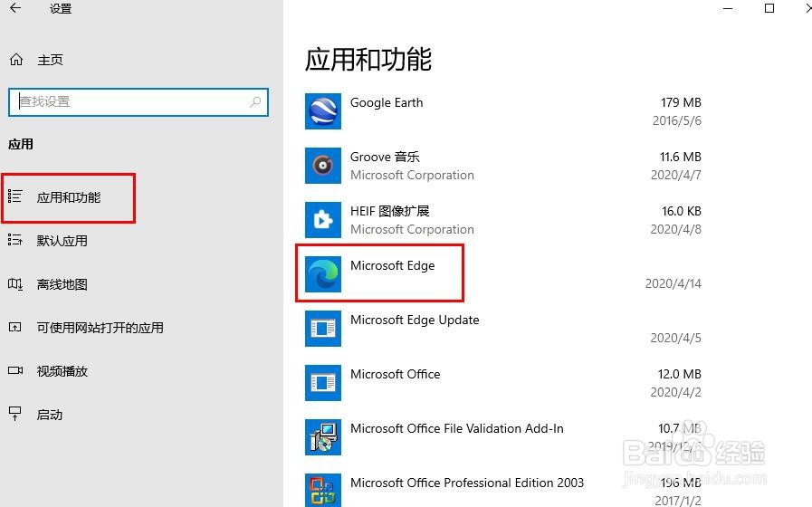Select the Microsoft Edge entry name
812x507 pixels.
point(393,265)
